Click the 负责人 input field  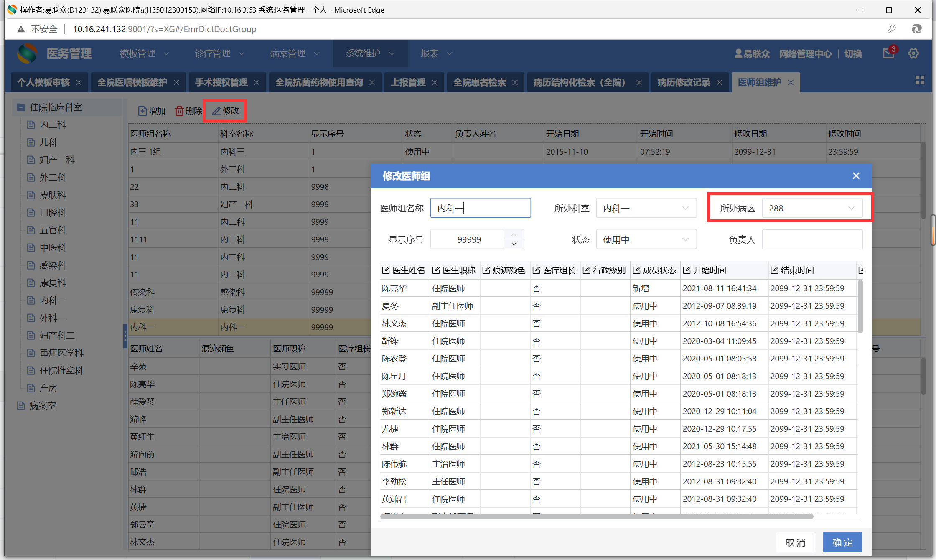click(x=812, y=239)
